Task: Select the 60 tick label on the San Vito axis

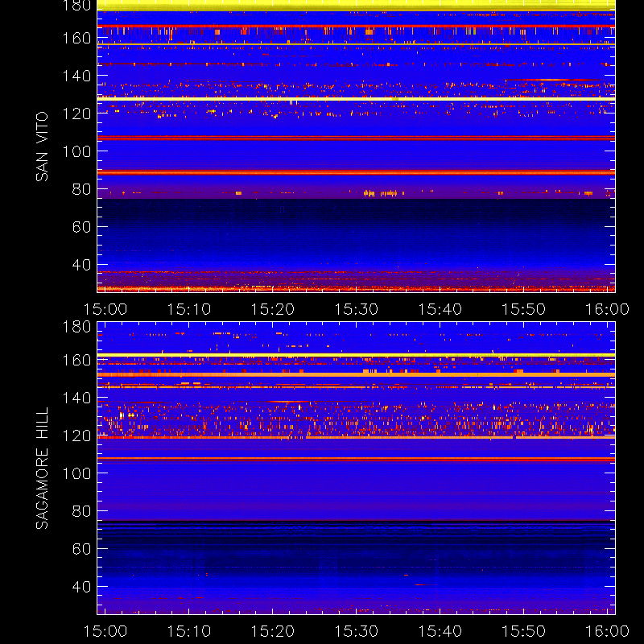Action: click(81, 227)
